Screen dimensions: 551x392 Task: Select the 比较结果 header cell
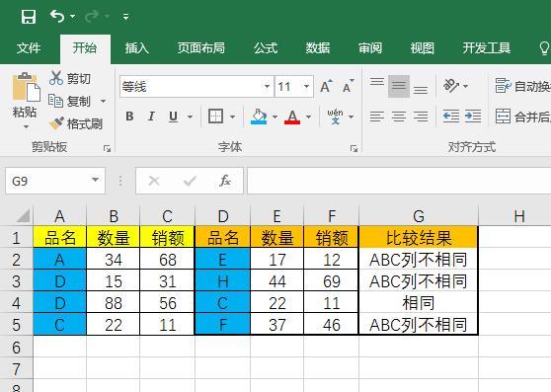click(x=419, y=237)
